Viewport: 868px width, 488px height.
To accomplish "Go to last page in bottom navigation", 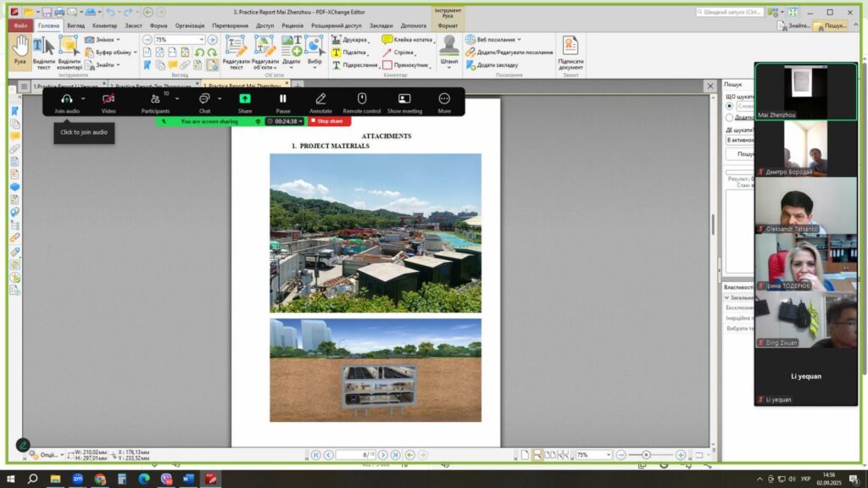I will coord(395,455).
